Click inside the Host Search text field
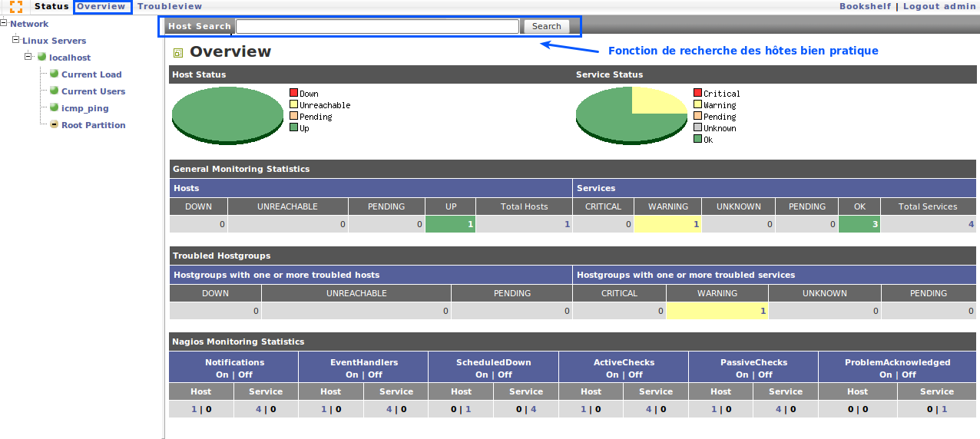The width and height of the screenshot is (980, 439). (x=377, y=26)
